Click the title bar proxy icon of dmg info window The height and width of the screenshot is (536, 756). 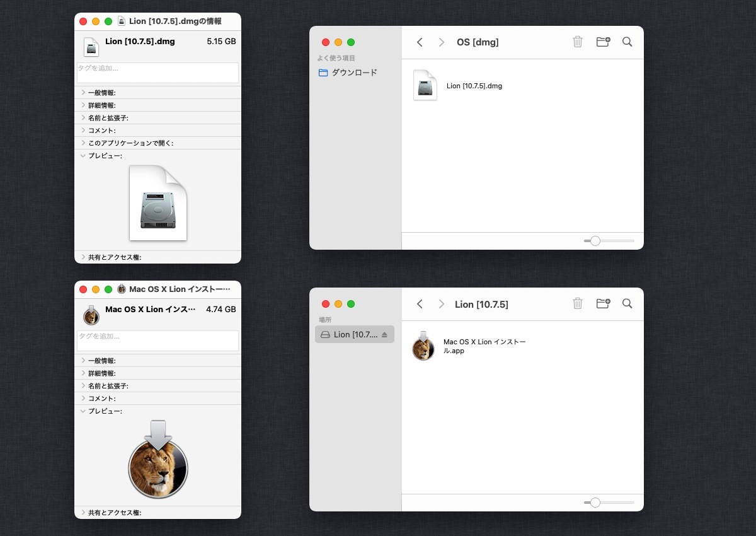pyautogui.click(x=122, y=21)
